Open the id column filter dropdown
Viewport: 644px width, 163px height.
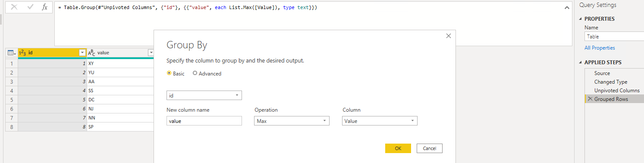[82, 53]
